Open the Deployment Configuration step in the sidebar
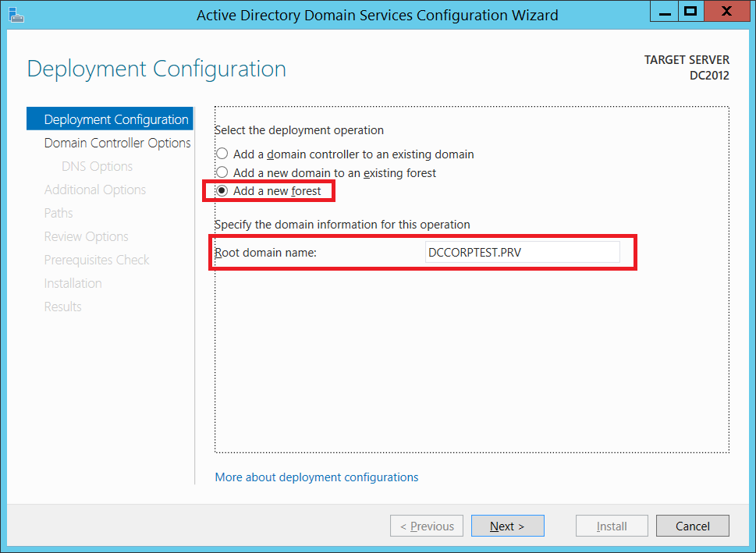The height and width of the screenshot is (553, 756). [110, 119]
